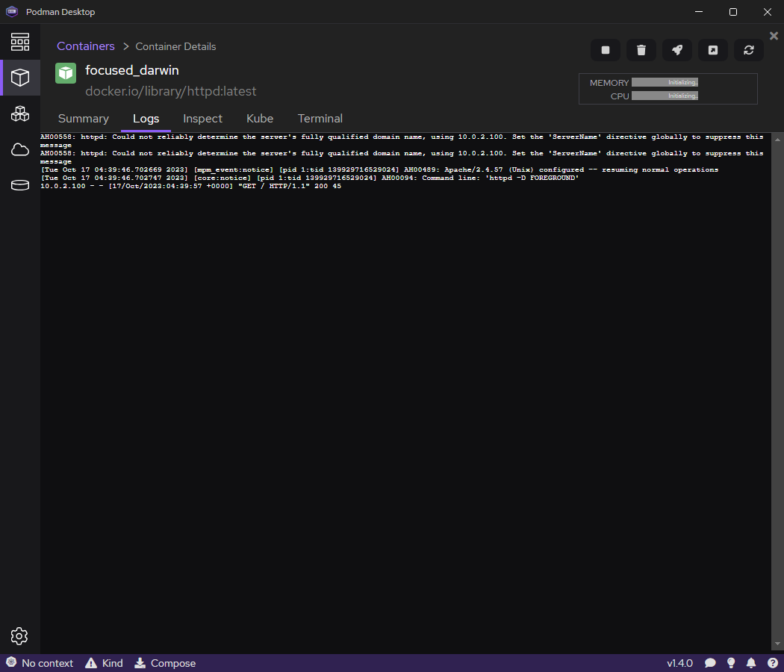This screenshot has width=784, height=672.
Task: Click the MEMORY usage bar
Action: (x=665, y=82)
